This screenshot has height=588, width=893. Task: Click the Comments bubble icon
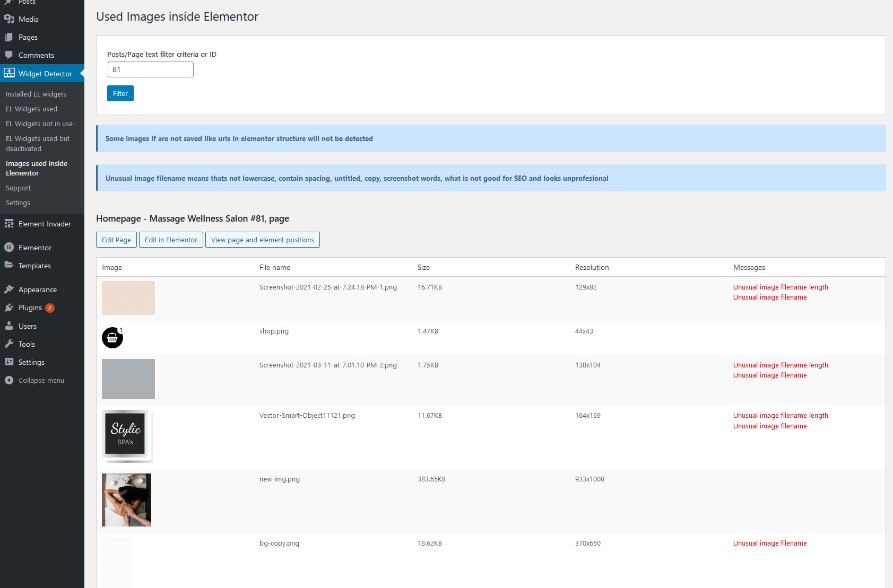pos(9,55)
